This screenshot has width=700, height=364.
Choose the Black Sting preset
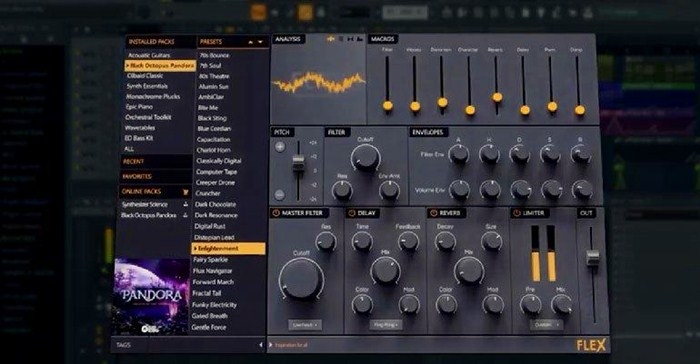[x=212, y=118]
